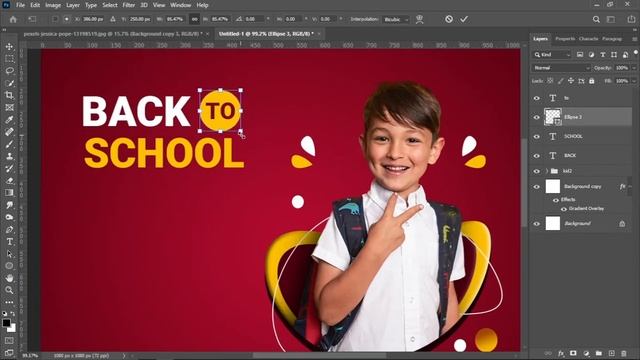Select the Lasso tool

(9, 71)
